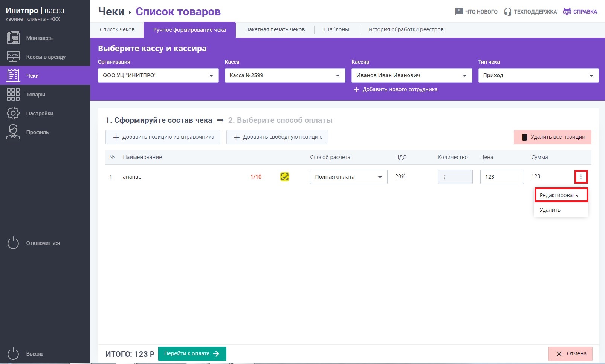Choose Удалить from the row menu
605x364 pixels.
click(x=550, y=210)
